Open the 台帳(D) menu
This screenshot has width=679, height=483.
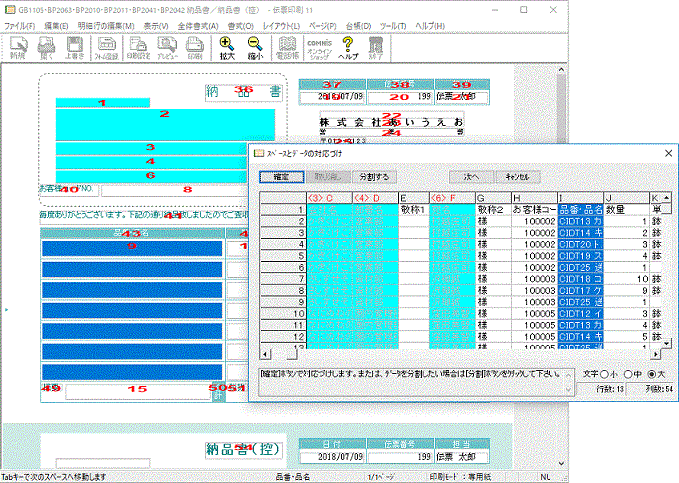(x=358, y=26)
